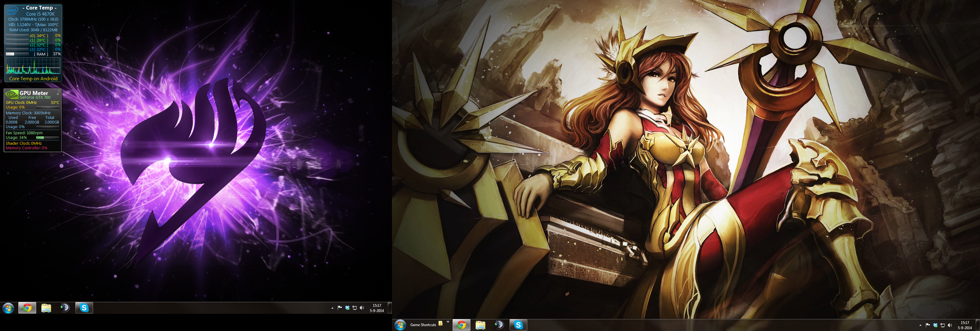Image resolution: width=980 pixels, height=331 pixels.
Task: Click the c2 32°C core temperature row
Action: tap(33, 45)
